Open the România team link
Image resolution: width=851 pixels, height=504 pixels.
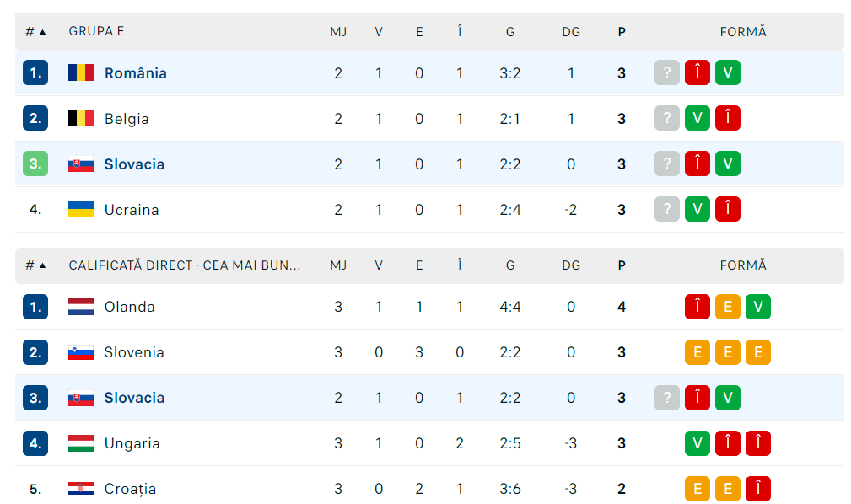coord(136,73)
